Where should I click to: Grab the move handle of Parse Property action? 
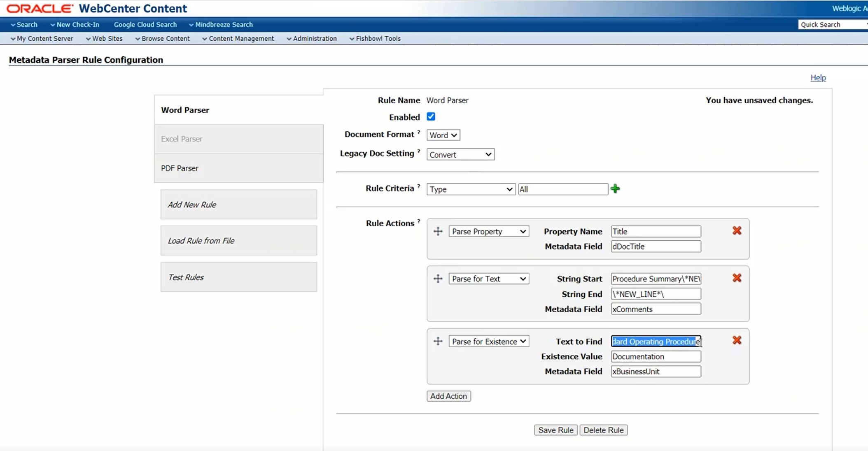(438, 231)
